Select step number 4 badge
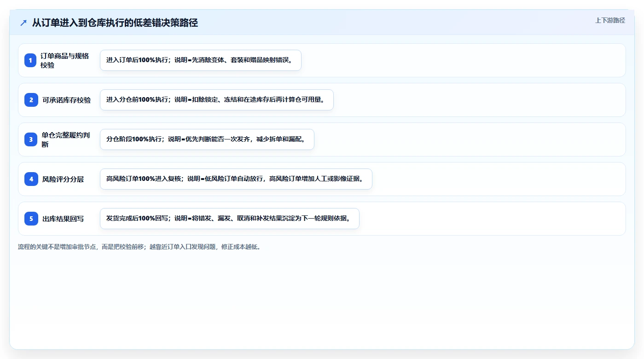The width and height of the screenshot is (644, 359). (31, 179)
